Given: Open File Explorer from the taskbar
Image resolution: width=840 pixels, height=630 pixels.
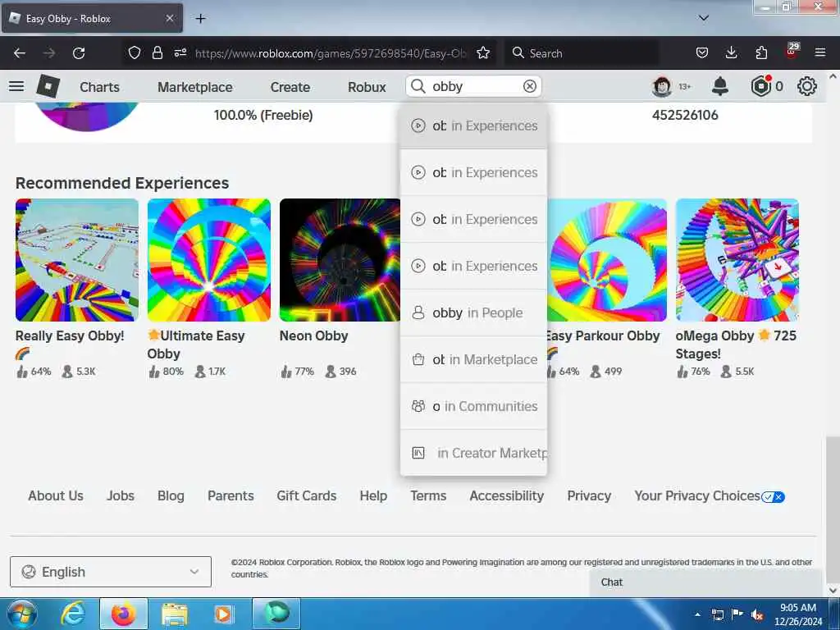Looking at the screenshot, I should coord(174,614).
